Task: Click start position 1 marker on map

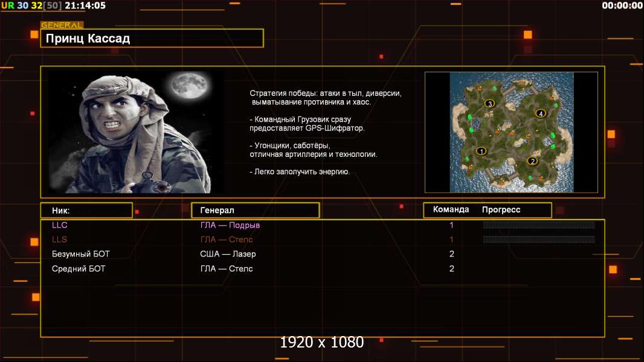Action: coord(481,151)
